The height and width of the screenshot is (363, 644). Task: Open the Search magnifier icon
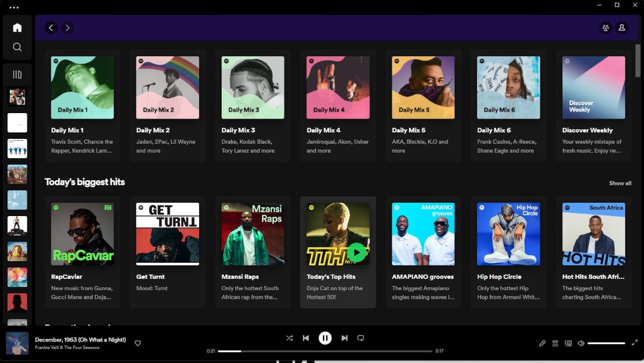[17, 47]
